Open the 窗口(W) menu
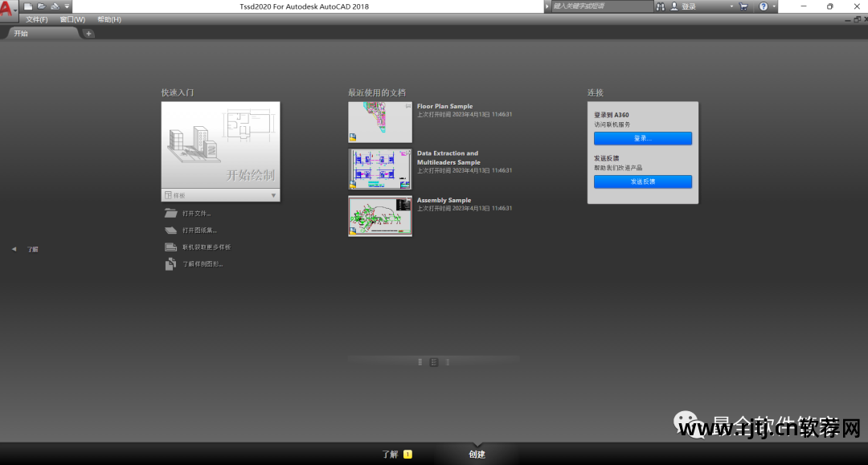 coord(72,19)
